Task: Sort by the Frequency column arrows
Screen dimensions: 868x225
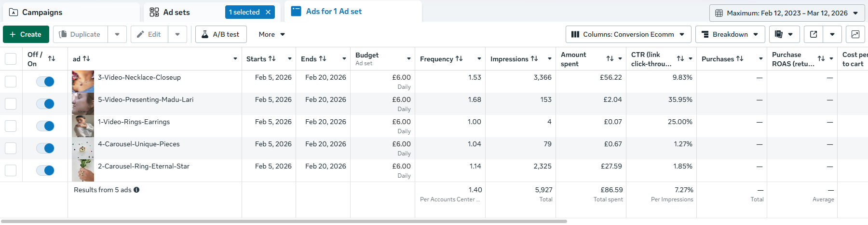Action: 459,58
